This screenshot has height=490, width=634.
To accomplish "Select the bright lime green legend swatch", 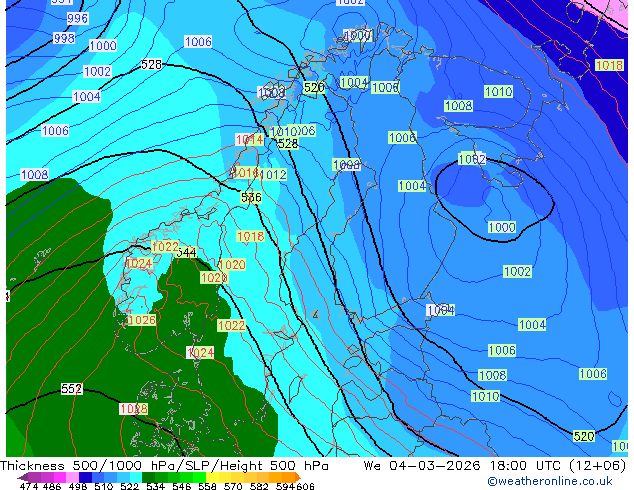I will (x=200, y=477).
